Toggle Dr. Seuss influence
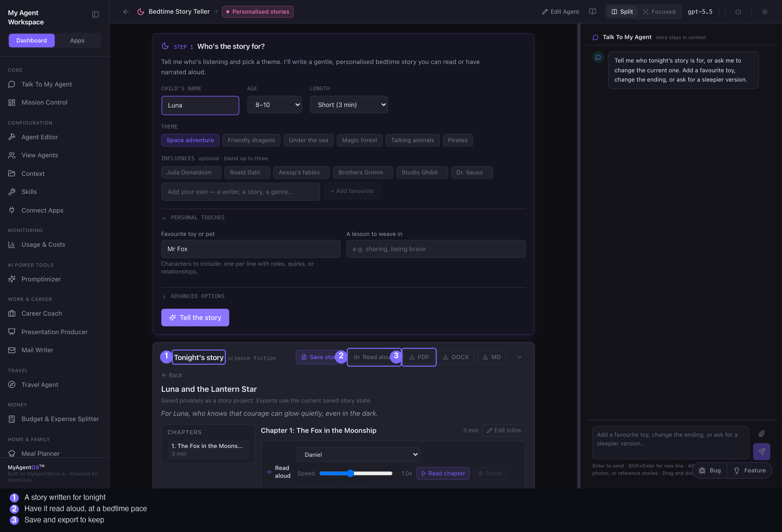Image resolution: width=782 pixels, height=532 pixels. tap(472, 172)
